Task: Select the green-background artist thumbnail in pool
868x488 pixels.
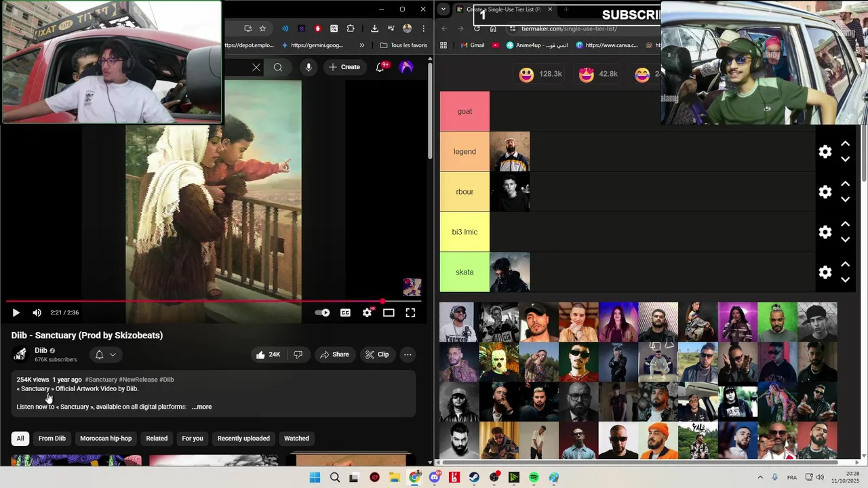Action: tap(777, 322)
